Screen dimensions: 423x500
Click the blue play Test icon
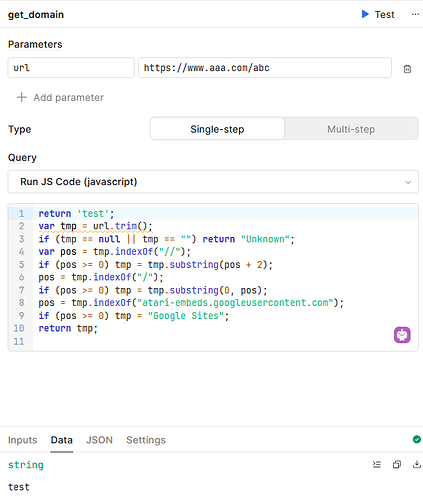tap(365, 14)
